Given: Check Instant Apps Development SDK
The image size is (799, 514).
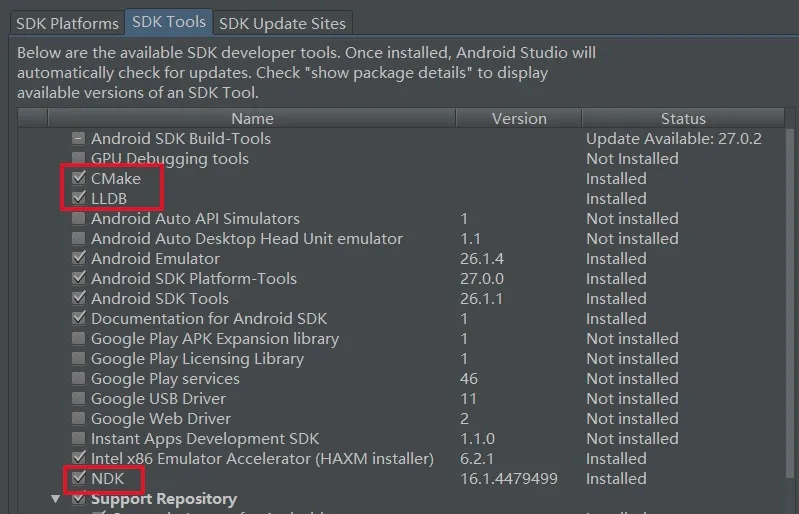Looking at the screenshot, I should click(x=79, y=439).
